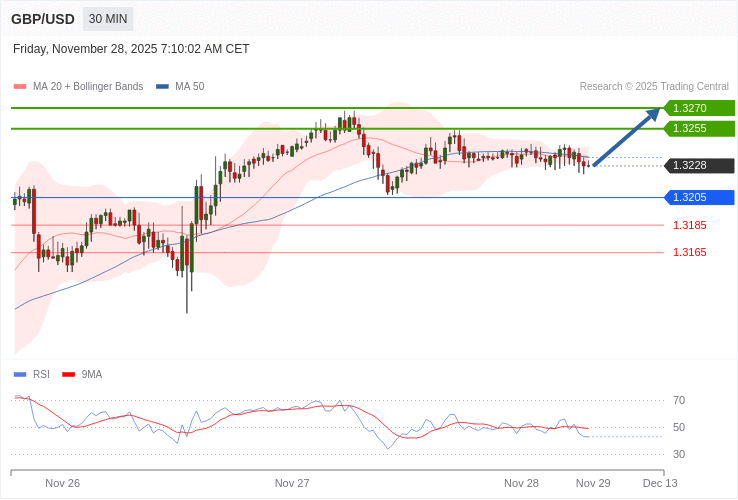Click the blue 1.3205 pivot price tag
The height and width of the screenshot is (500, 738).
click(699, 197)
